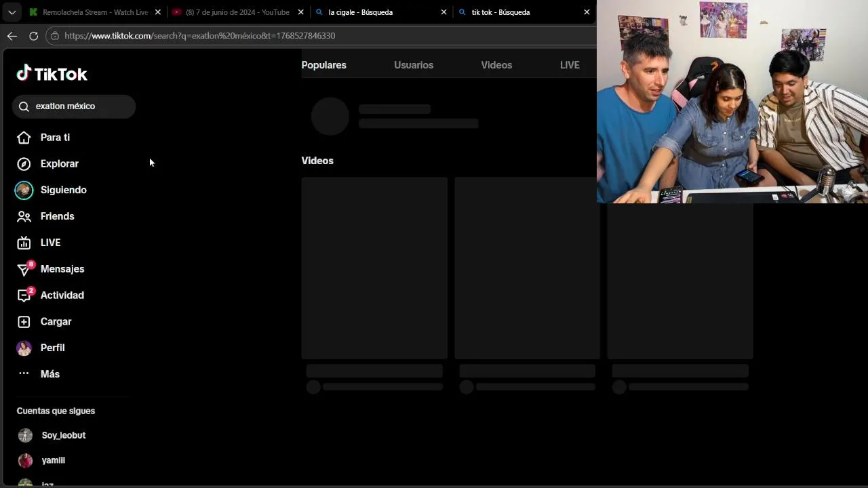This screenshot has height=488, width=868.
Task: Click Soy_leobut account avatar
Action: pyautogui.click(x=25, y=435)
